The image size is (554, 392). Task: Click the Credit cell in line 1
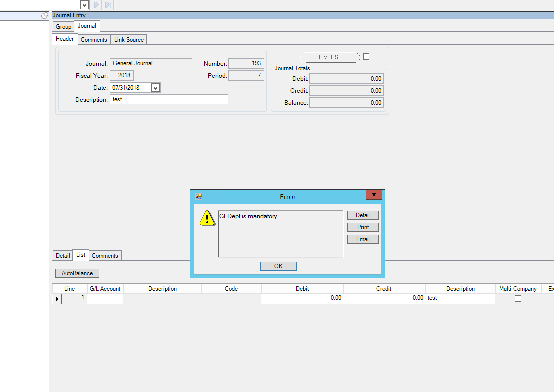pos(384,299)
